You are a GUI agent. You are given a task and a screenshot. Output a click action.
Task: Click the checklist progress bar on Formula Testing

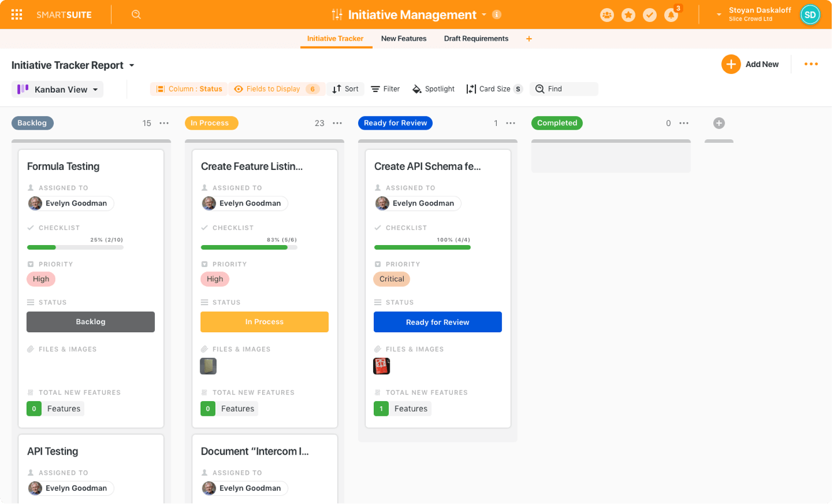(x=75, y=247)
